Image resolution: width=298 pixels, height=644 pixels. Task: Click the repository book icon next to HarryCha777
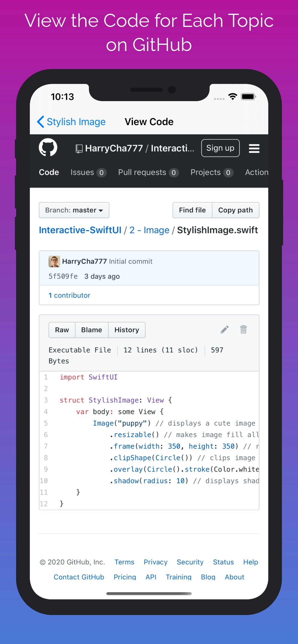pyautogui.click(x=79, y=148)
